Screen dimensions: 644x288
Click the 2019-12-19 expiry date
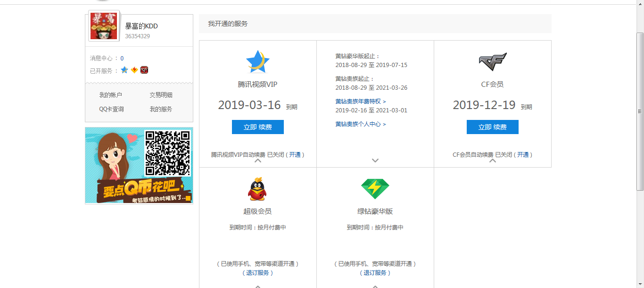pos(484,105)
